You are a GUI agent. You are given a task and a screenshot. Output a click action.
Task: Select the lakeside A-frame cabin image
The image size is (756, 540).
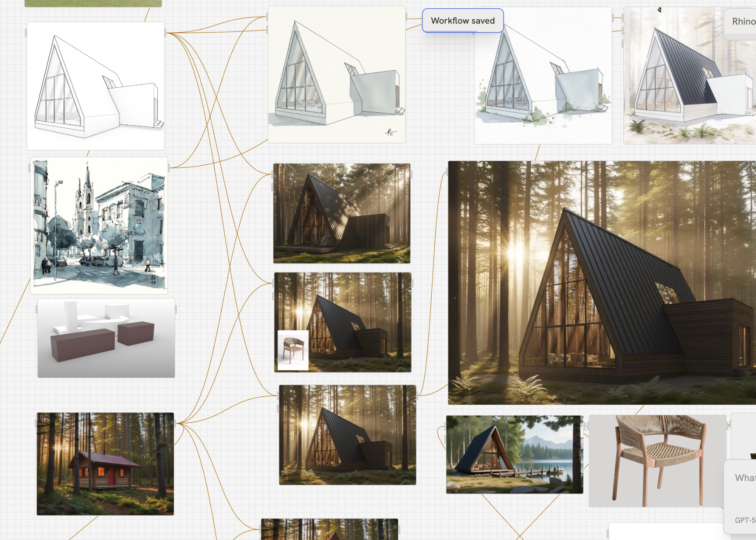[x=515, y=455]
